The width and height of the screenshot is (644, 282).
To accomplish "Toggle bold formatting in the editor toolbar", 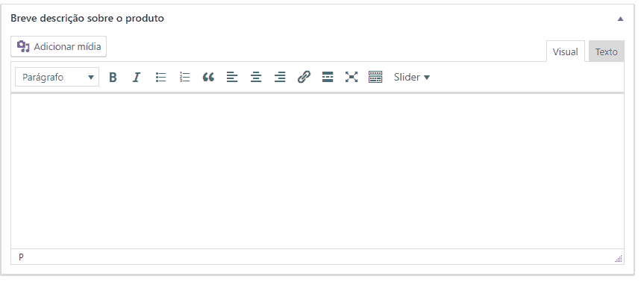I will (x=113, y=77).
